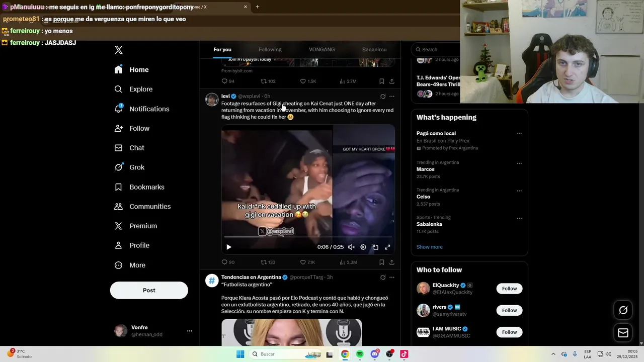The width and height of the screenshot is (644, 362).
Task: Toggle picture-in-picture for the video
Action: click(x=375, y=247)
